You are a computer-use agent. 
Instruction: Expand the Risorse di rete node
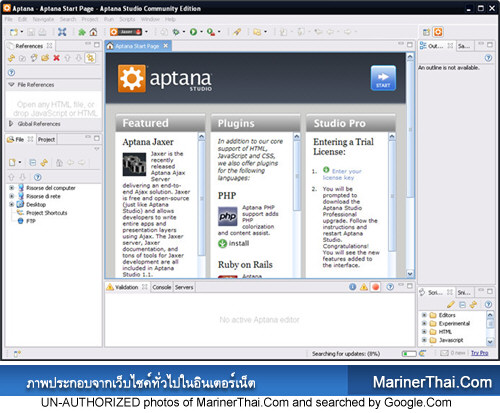pos(12,196)
